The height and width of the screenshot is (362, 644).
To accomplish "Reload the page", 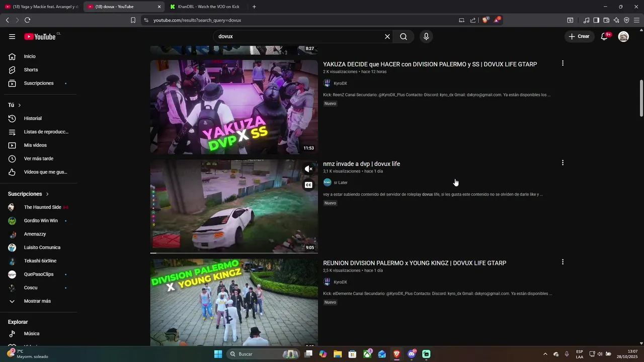I will pos(27,20).
